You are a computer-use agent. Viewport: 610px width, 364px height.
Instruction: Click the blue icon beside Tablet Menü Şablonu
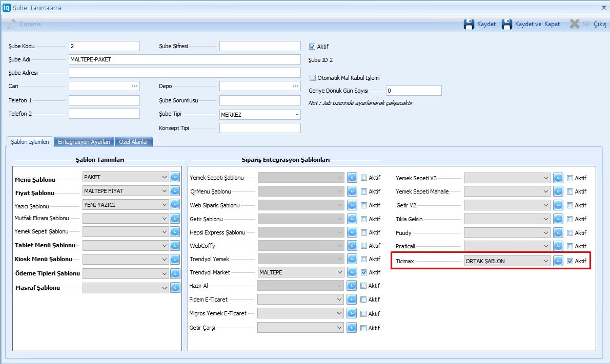tap(175, 246)
